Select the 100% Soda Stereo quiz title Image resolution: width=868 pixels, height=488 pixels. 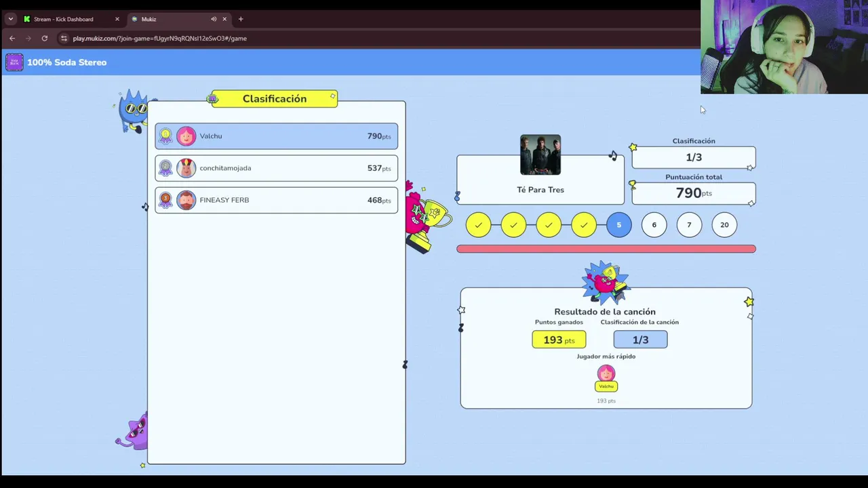67,62
